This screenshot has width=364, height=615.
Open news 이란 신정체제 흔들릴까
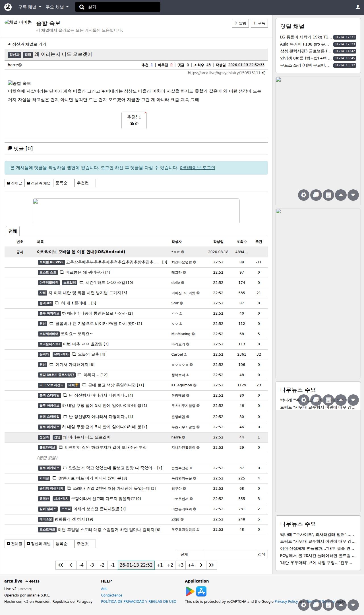[x=317, y=548]
